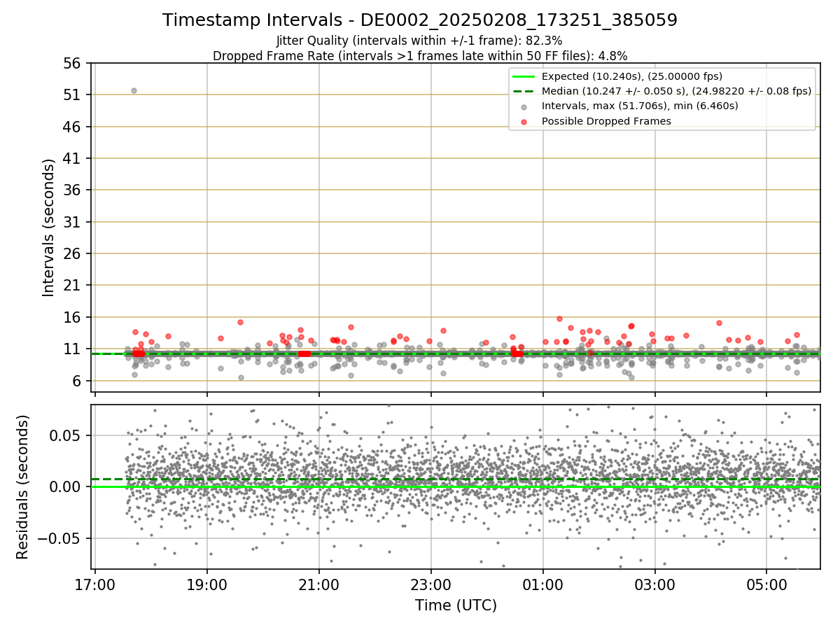Screen dimensions: 840x630
Task: Click the 'Intervals (seconds)' y-axis label
Action: [x=48, y=227]
